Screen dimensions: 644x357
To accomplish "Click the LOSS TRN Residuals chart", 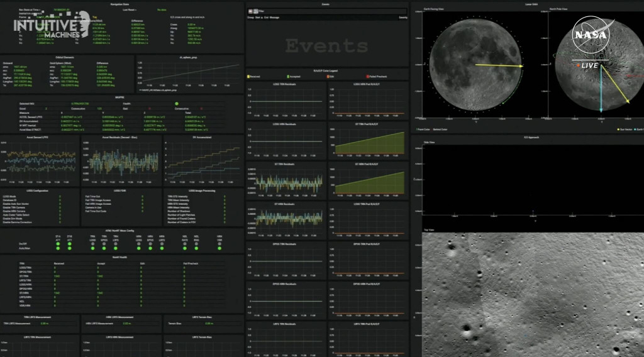I will tap(286, 101).
